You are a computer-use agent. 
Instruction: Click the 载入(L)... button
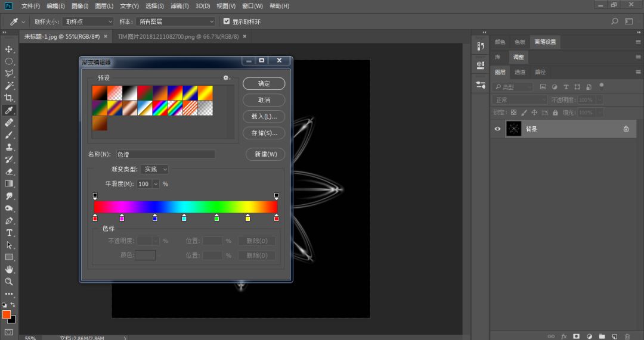264,116
